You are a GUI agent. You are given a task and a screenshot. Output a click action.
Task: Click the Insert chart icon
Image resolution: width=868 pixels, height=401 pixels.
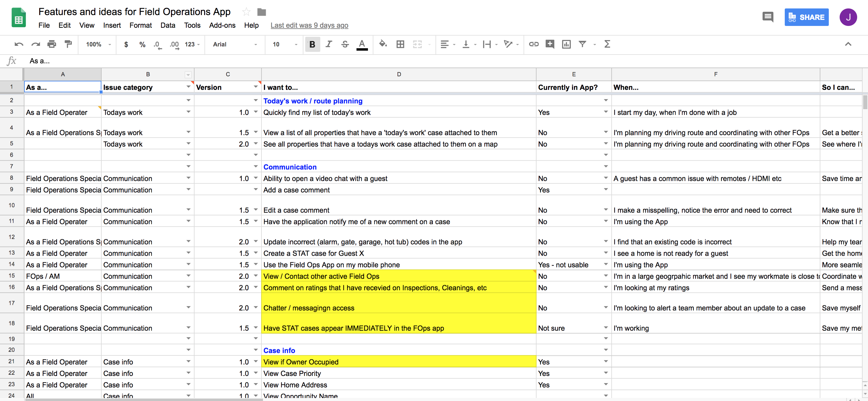click(x=566, y=44)
